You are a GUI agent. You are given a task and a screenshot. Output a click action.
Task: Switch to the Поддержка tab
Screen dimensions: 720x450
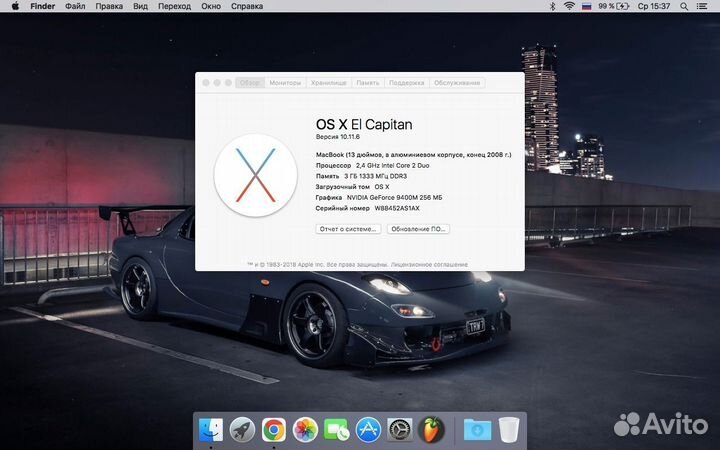(406, 83)
